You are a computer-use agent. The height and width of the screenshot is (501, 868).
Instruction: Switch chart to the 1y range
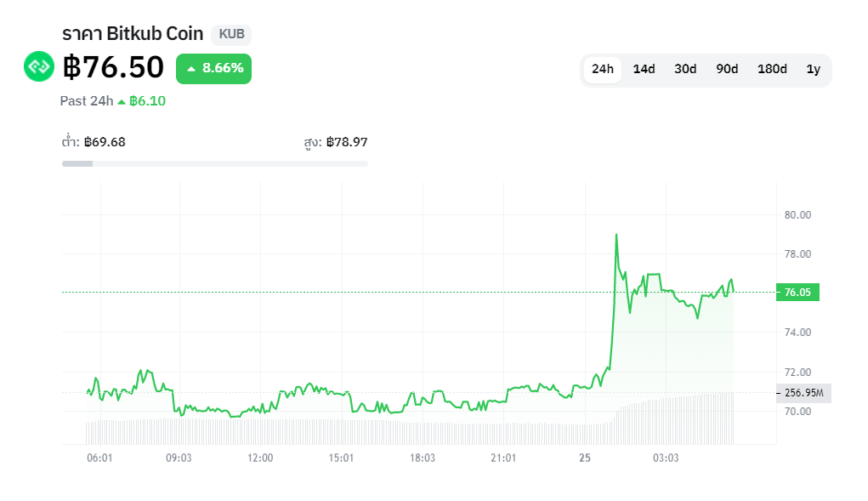coord(814,69)
